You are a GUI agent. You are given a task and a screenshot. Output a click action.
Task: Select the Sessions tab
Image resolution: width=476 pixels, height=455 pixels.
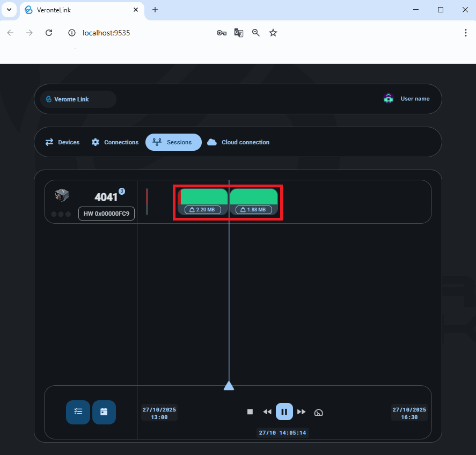pyautogui.click(x=173, y=142)
